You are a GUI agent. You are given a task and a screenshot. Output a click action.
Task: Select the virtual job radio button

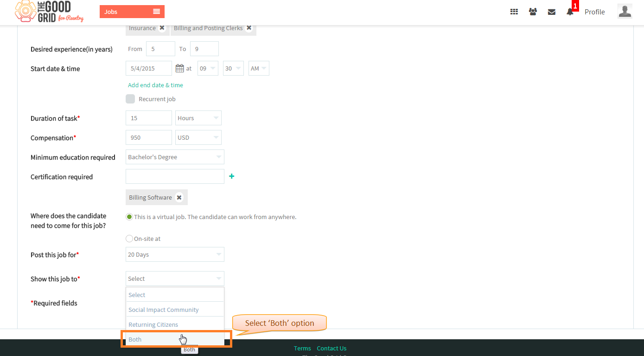(129, 217)
